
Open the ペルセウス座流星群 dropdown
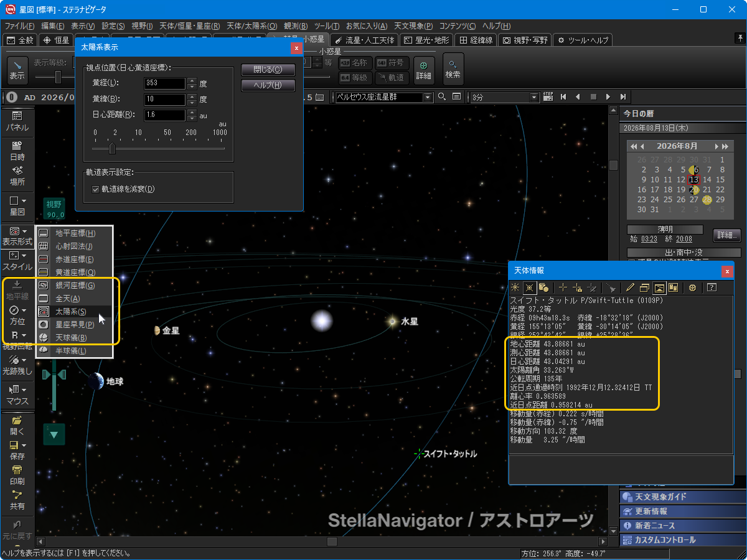coord(428,97)
